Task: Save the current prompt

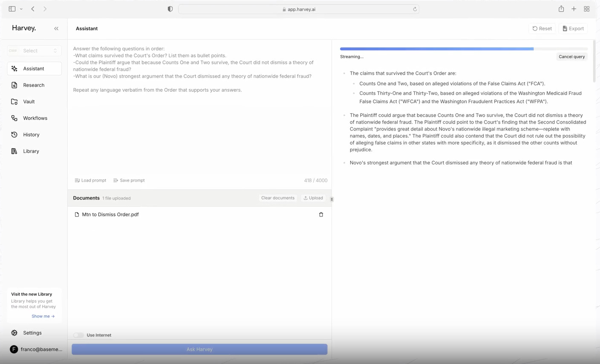Action: (129, 180)
